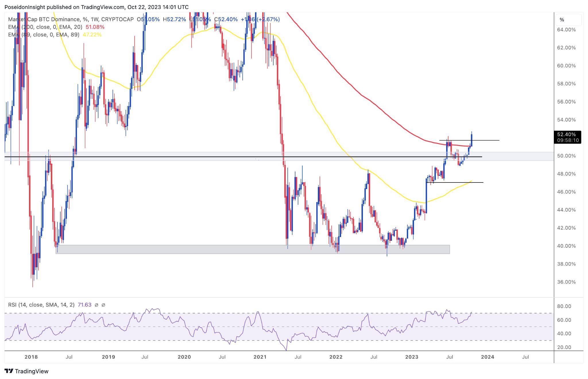This screenshot has height=379, width=588.
Task: Click the 46.00% price axis label
Action: [x=566, y=192]
